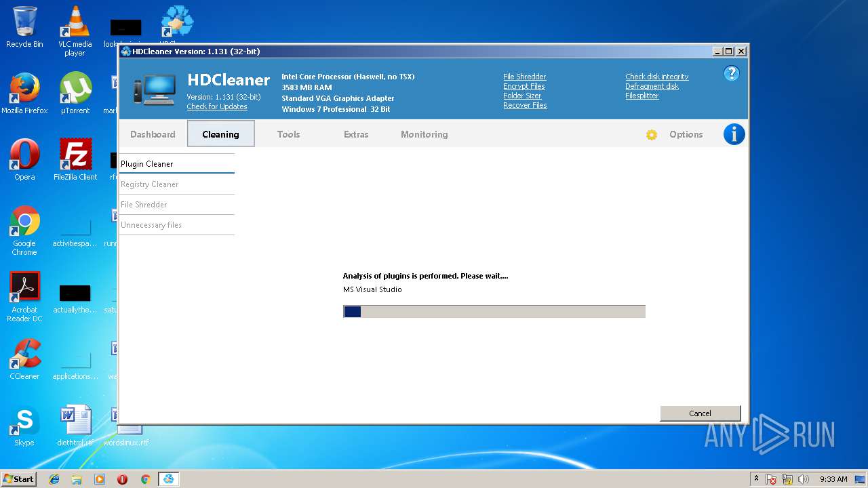This screenshot has height=488, width=868.
Task: Click Check disk integrity link
Action: (656, 77)
